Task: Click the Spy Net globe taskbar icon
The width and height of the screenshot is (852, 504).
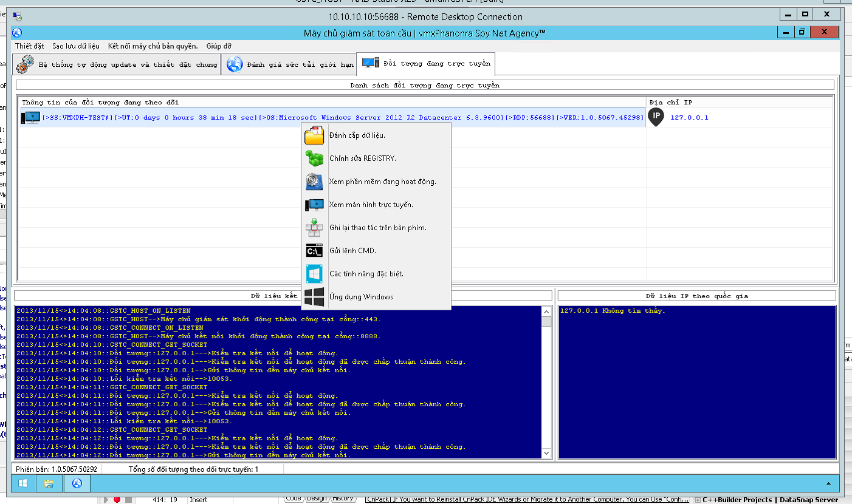Action: point(77,483)
